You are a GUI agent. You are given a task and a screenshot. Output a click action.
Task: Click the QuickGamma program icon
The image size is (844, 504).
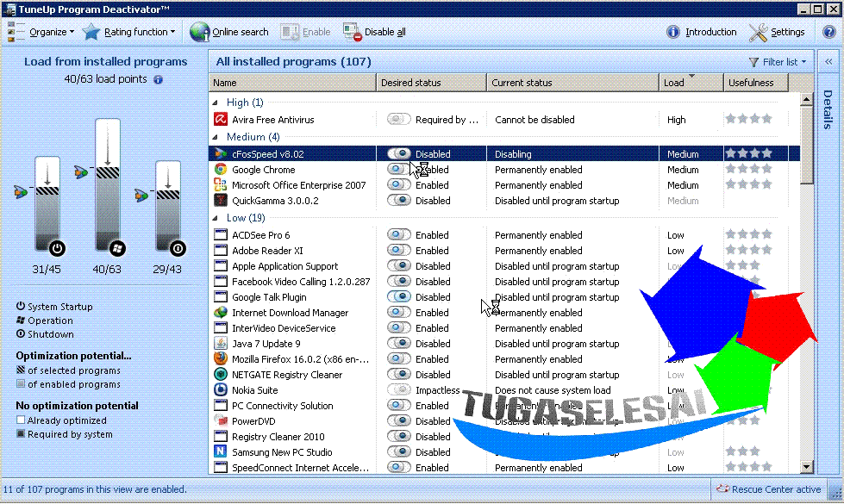(x=220, y=200)
